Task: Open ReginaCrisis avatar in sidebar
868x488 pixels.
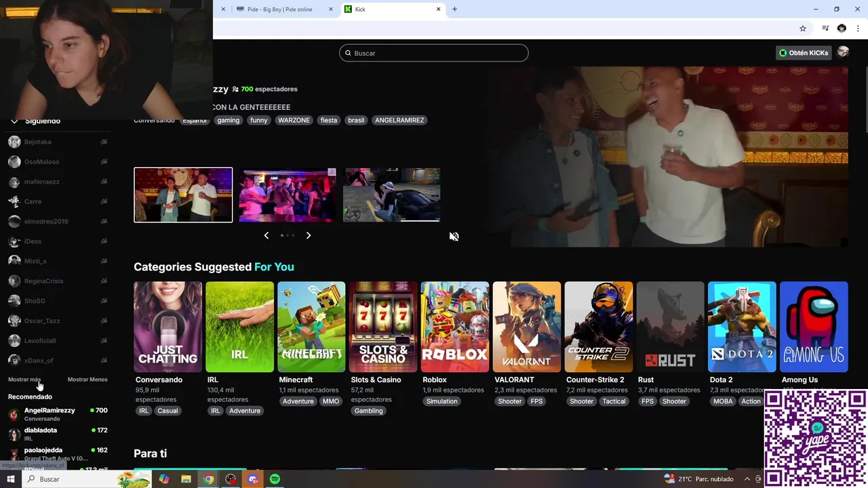Action: (x=14, y=281)
